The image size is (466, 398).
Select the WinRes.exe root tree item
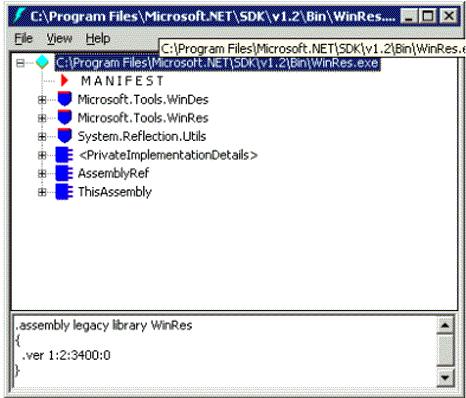217,63
